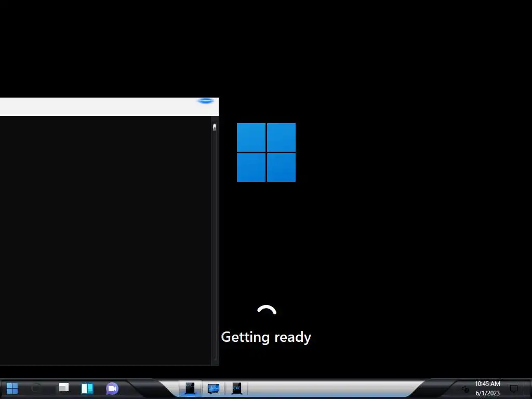Open the Widgets panel icon
This screenshot has height=399, width=532.
pos(87,389)
